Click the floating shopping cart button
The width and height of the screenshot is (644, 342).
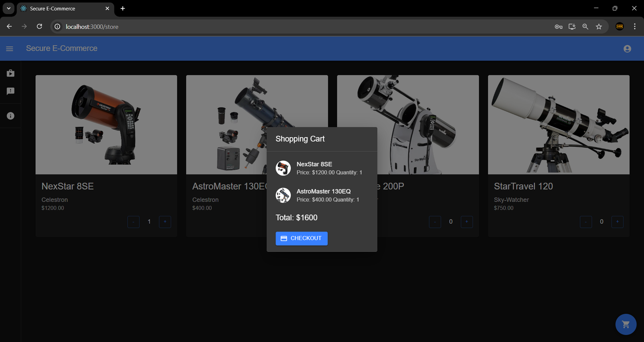(x=626, y=324)
